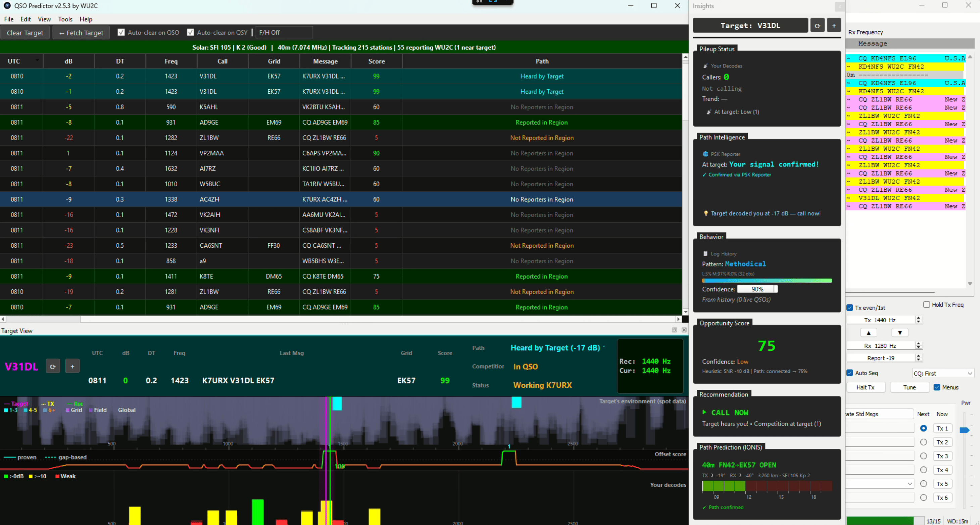Image resolution: width=980 pixels, height=525 pixels.
Task: Click the Tx 1440 Hz spinner arrows
Action: coord(918,320)
